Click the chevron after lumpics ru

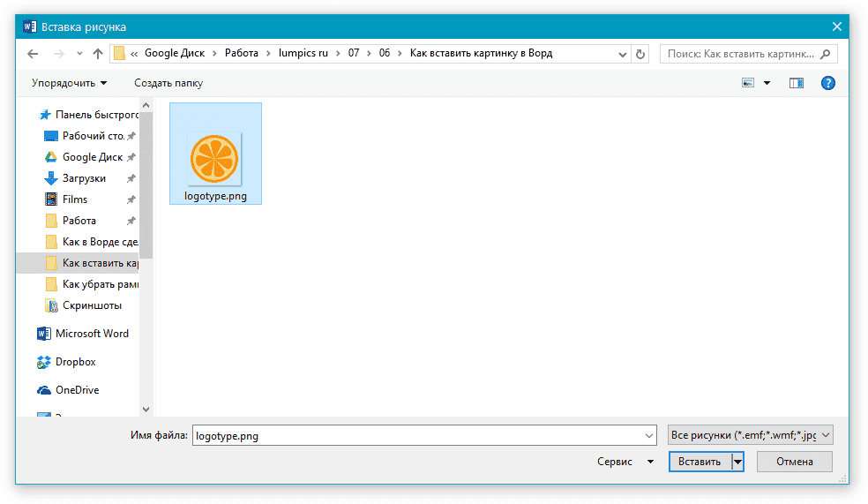click(338, 54)
